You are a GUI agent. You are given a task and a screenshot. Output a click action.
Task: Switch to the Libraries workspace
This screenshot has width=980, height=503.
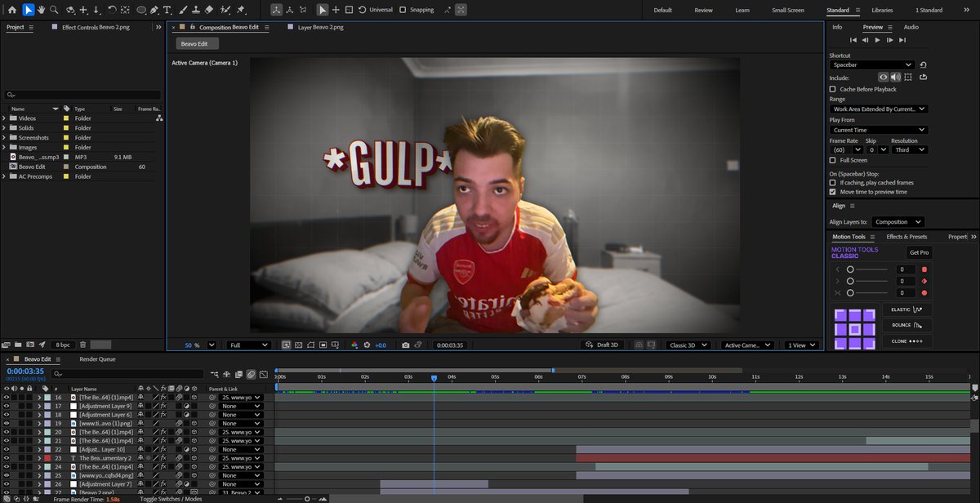pyautogui.click(x=882, y=10)
